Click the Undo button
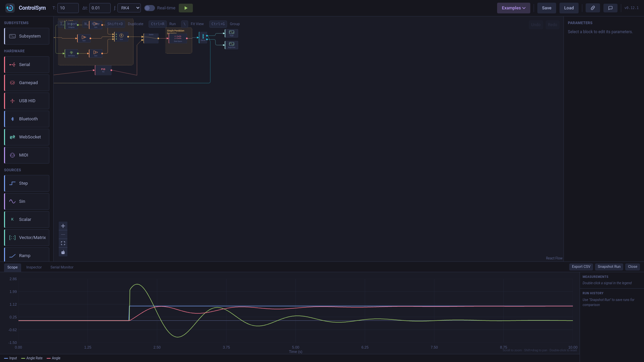Screen dimensions: 644x362 536,25
